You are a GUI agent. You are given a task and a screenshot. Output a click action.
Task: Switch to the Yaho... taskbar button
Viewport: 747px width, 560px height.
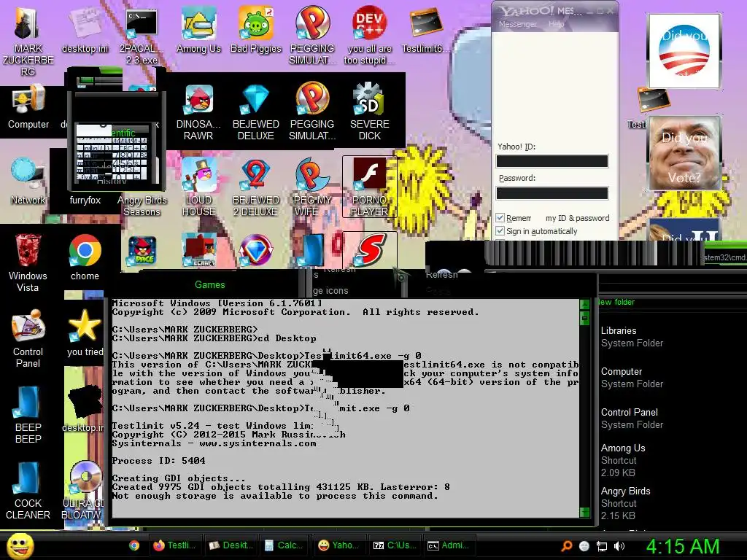(x=338, y=545)
